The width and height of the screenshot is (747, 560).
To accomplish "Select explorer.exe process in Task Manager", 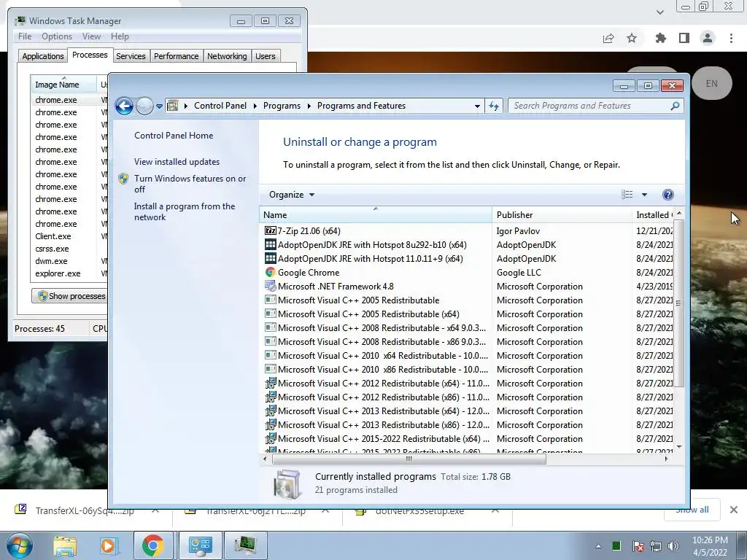I will point(58,273).
